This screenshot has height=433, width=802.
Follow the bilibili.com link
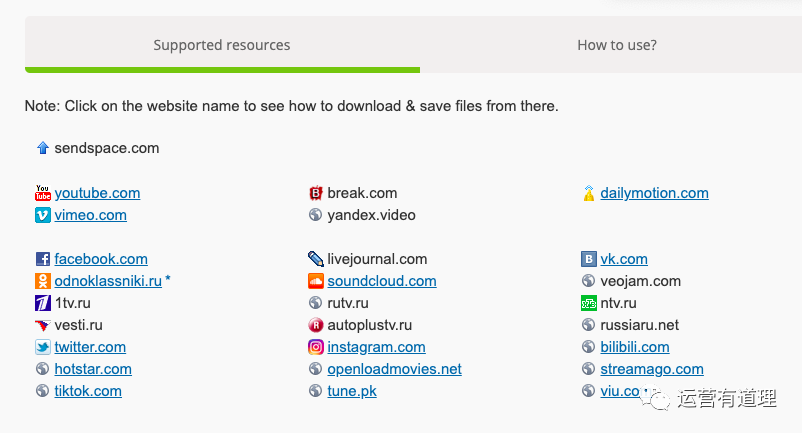[634, 347]
